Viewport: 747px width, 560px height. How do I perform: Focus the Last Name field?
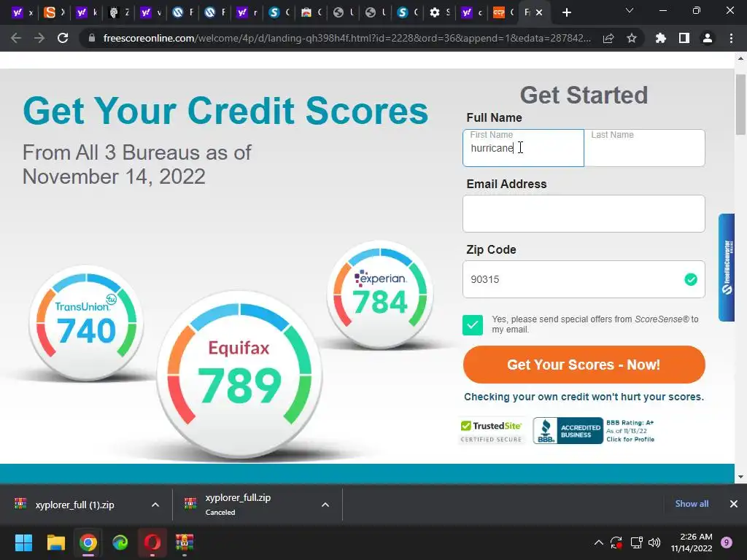[645, 148]
